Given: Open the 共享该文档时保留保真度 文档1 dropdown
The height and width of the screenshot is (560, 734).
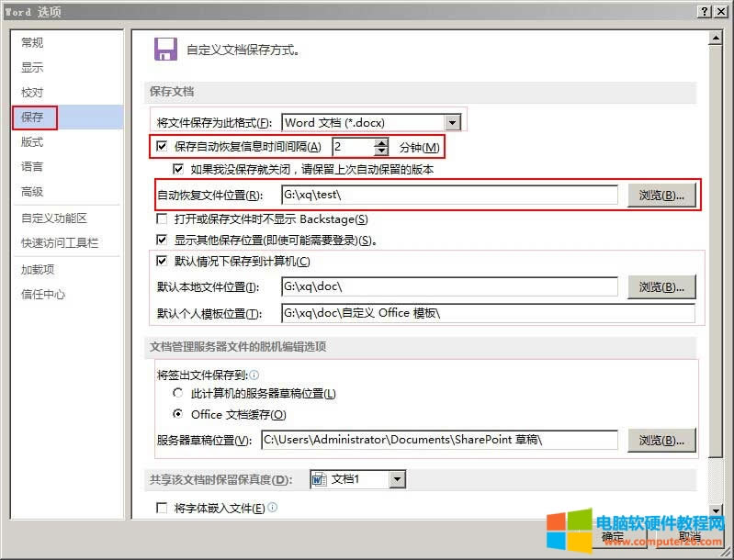Looking at the screenshot, I should [397, 479].
